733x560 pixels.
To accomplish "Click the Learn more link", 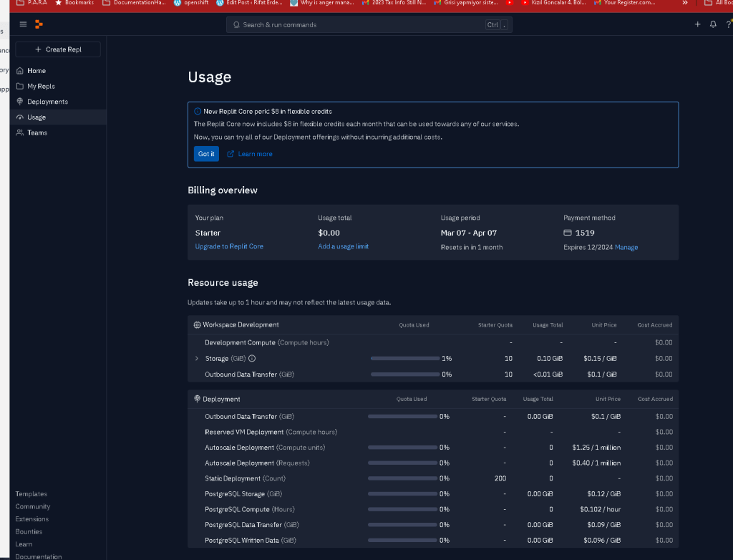I will (x=255, y=154).
